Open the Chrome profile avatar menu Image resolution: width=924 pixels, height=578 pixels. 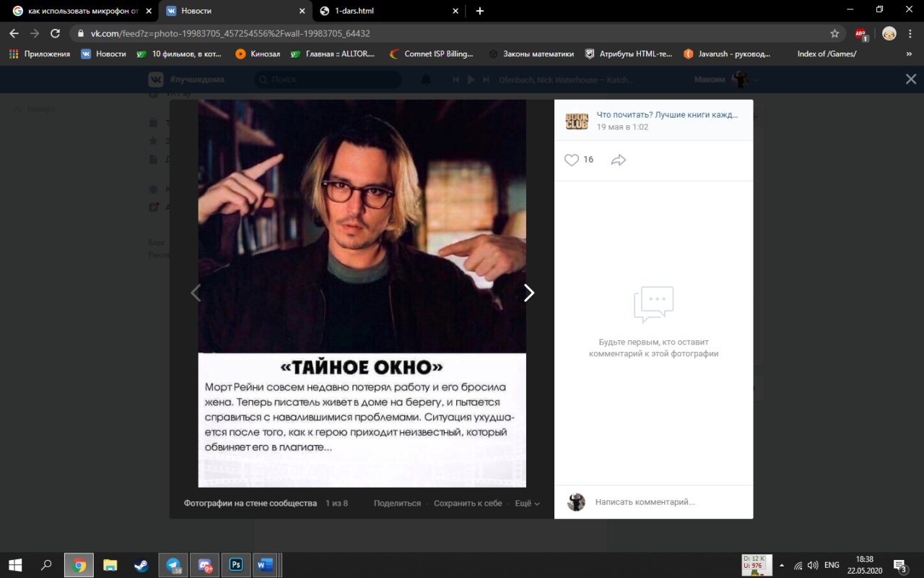(889, 33)
